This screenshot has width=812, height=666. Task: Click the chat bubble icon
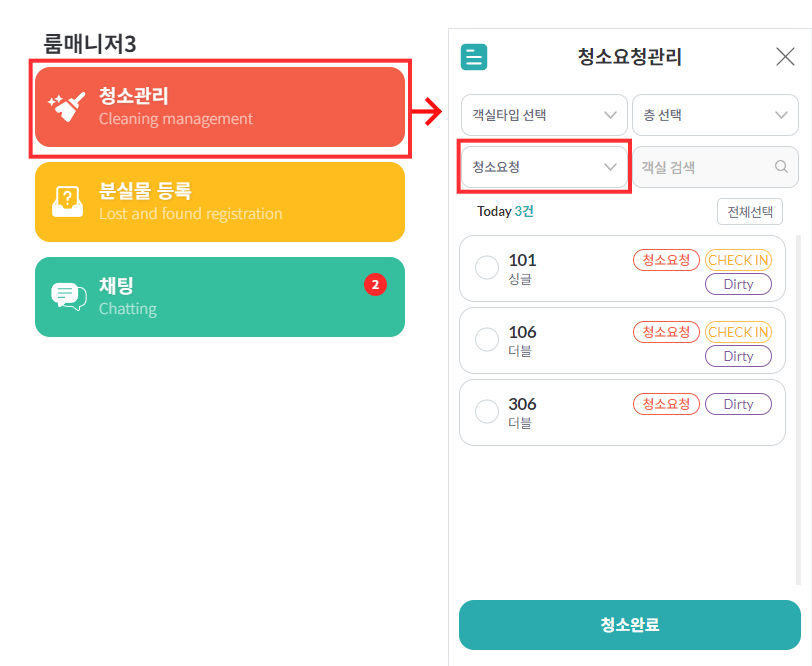[x=68, y=296]
